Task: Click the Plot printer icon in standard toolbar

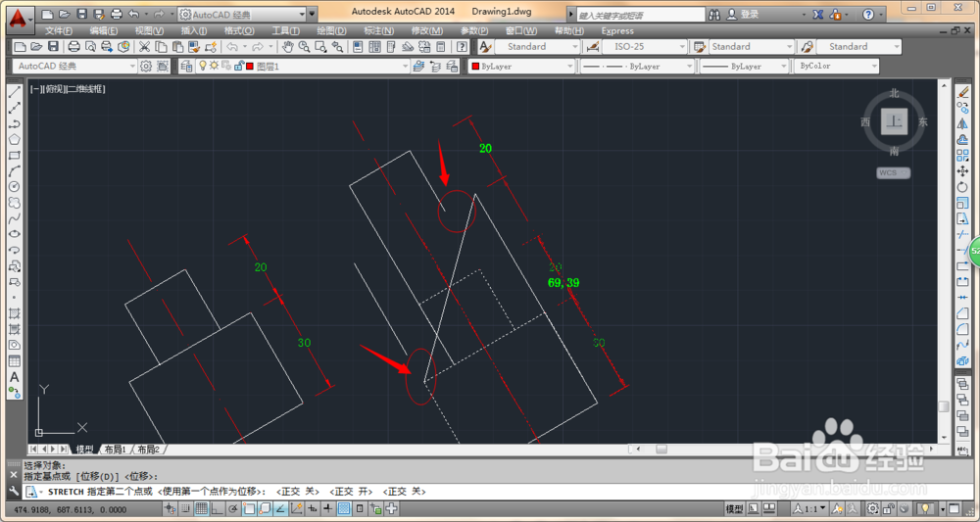Action: coord(73,47)
